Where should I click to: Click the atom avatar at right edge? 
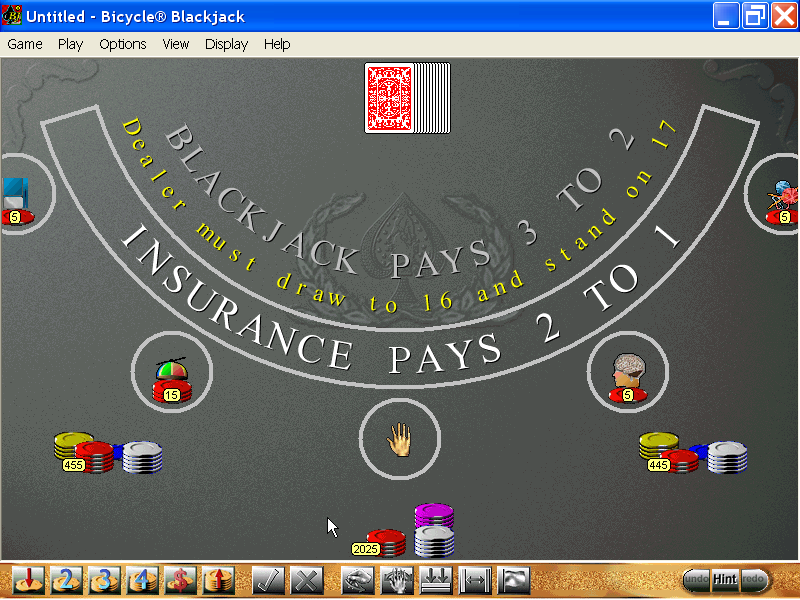point(783,195)
